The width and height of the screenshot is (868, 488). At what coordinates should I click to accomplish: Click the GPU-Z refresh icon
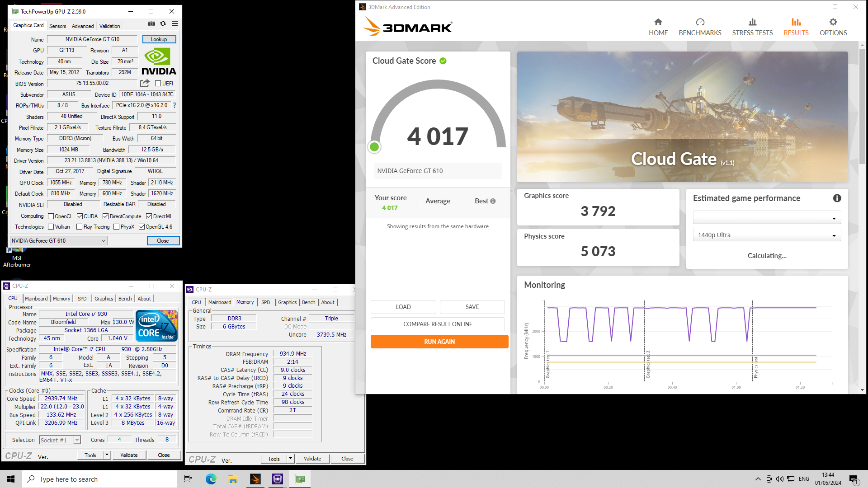163,23
